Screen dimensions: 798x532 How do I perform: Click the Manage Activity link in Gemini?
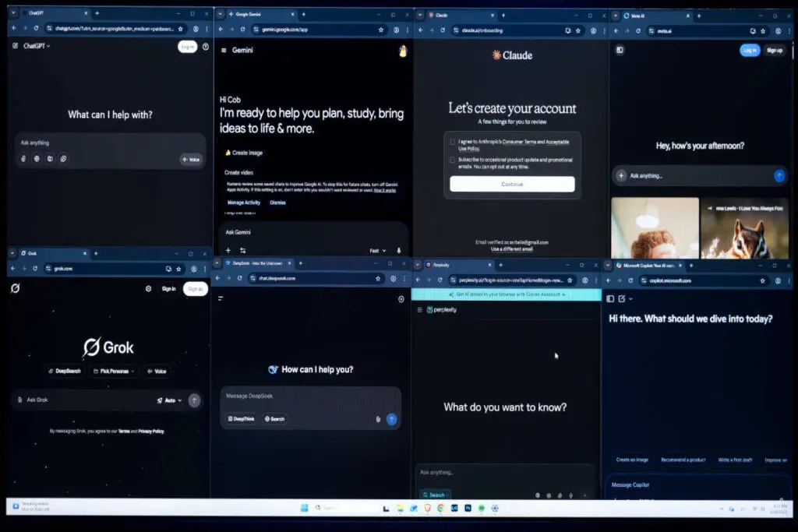point(244,203)
